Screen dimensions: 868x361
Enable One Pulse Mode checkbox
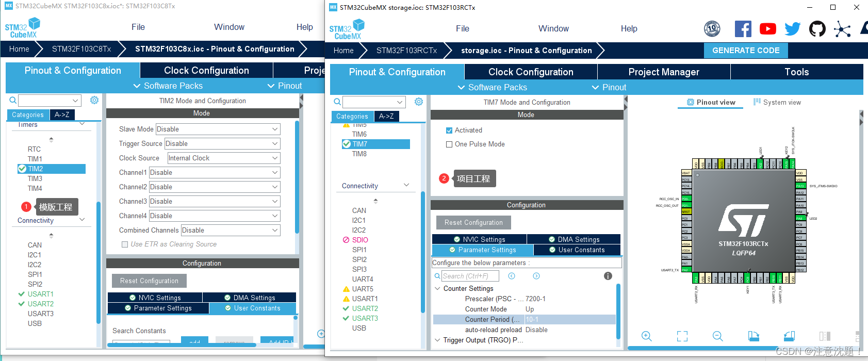(x=449, y=144)
